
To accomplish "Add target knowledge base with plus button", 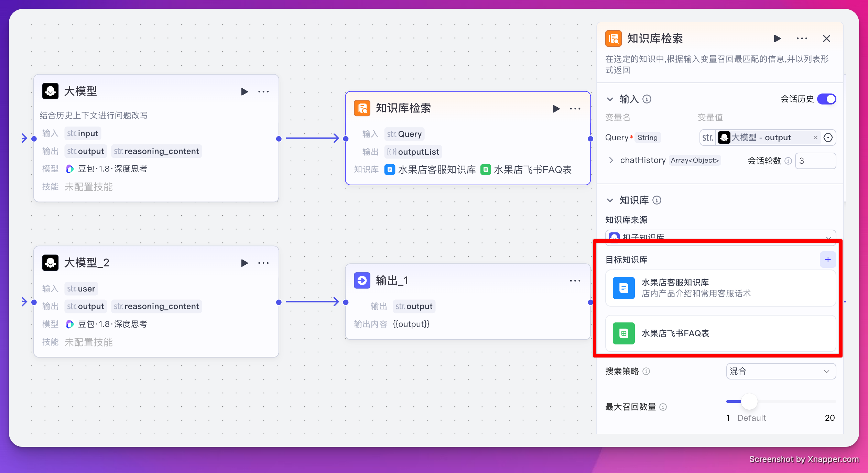I will pos(828,260).
